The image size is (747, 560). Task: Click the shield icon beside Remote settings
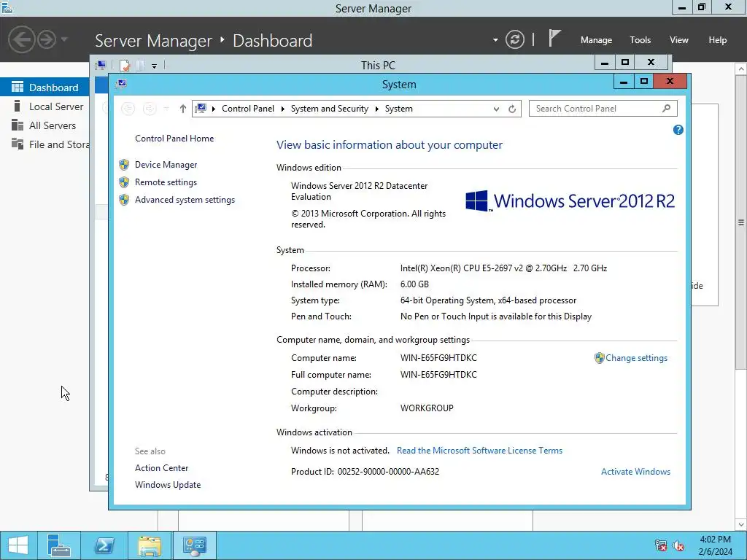(x=124, y=182)
